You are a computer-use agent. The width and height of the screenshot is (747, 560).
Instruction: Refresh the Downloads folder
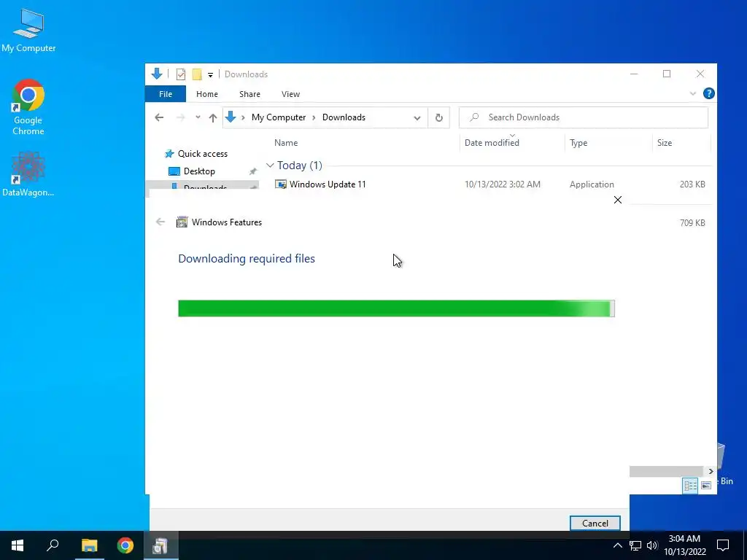tap(438, 117)
